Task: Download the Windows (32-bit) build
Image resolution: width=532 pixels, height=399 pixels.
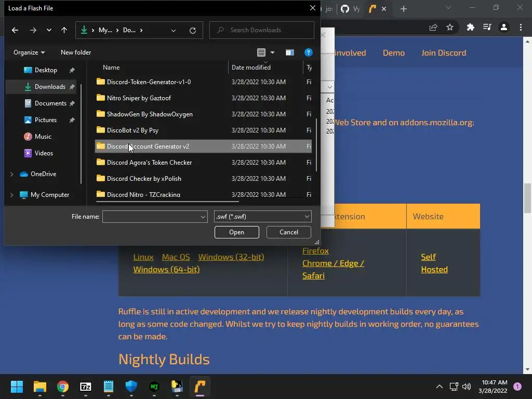Action: click(231, 257)
